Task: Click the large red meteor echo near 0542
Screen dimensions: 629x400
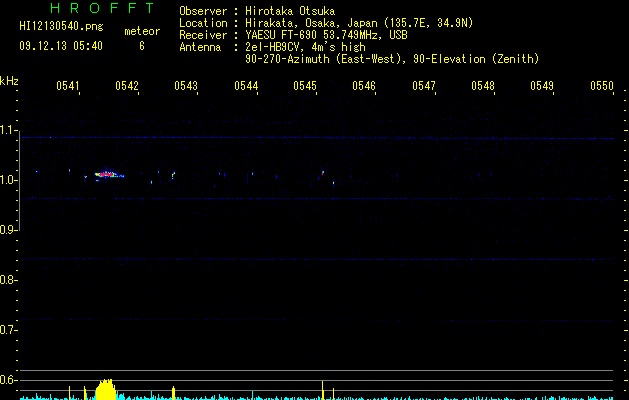Action: tap(107, 175)
